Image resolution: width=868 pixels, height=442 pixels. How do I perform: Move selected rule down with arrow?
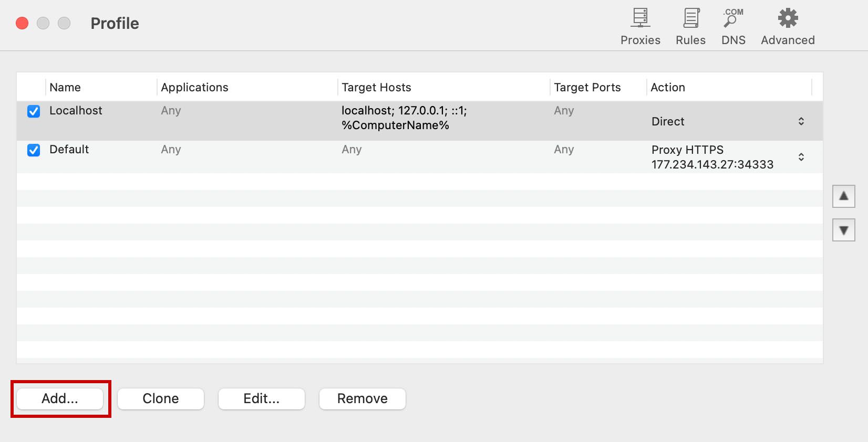843,230
